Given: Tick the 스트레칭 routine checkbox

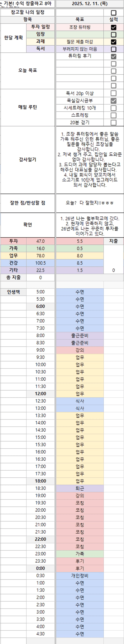Looking at the screenshot, I should pyautogui.click(x=113, y=115).
